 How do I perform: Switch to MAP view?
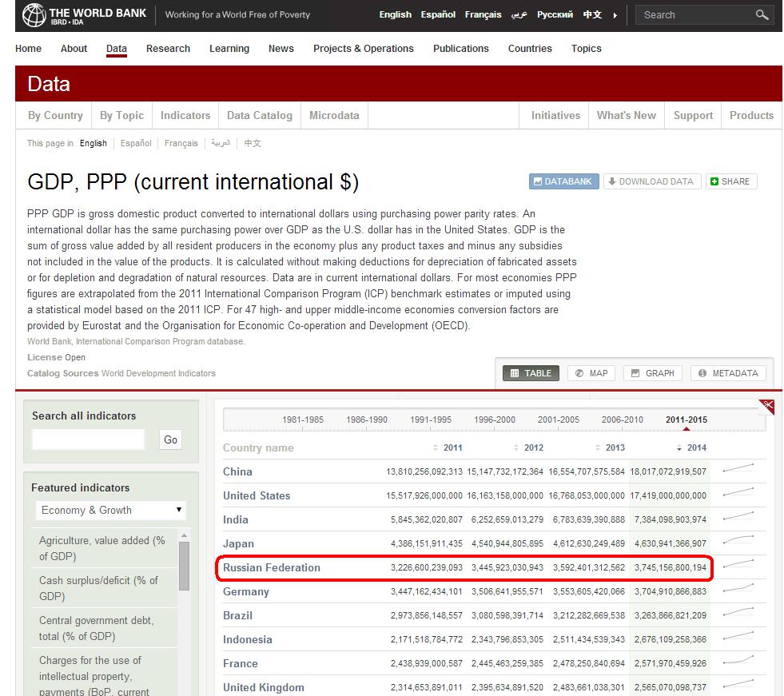tap(591, 373)
